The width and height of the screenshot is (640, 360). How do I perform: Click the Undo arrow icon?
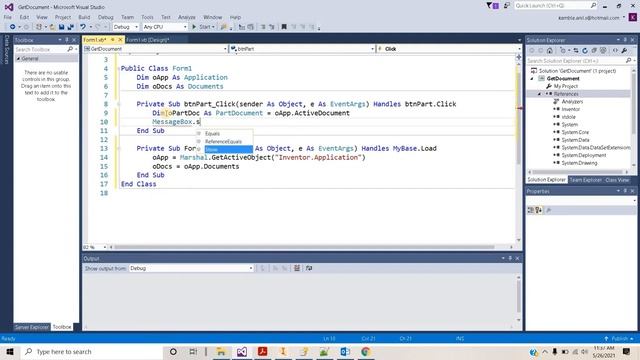tap(83, 27)
